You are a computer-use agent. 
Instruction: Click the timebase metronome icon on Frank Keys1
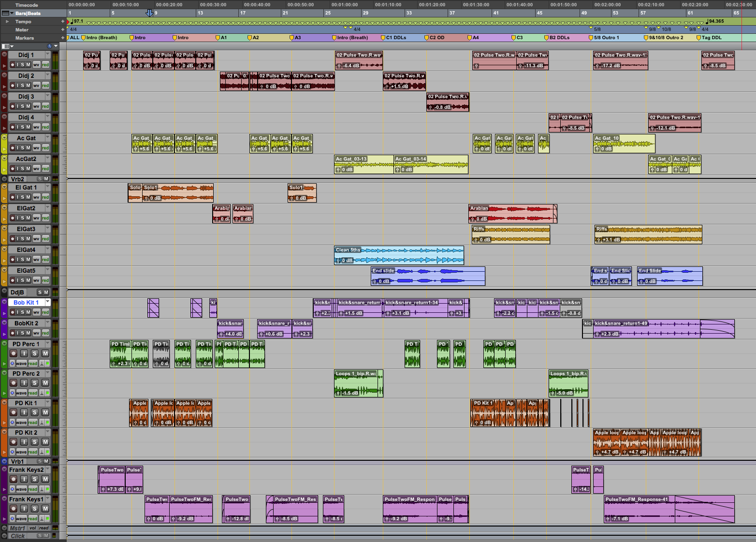[x=42, y=519]
